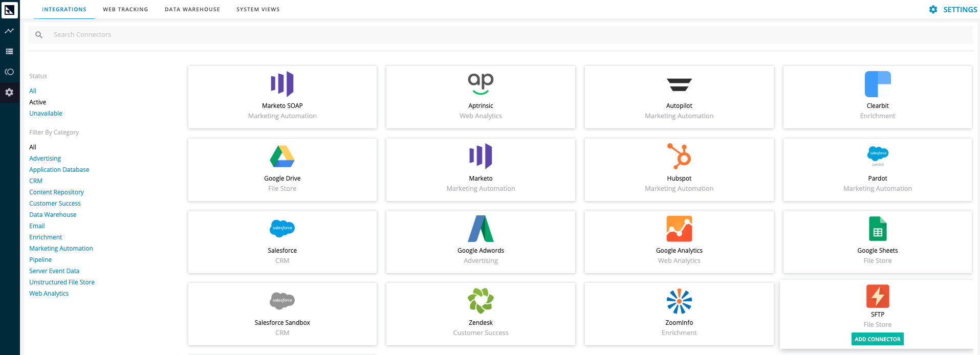
Task: Click the blue Salesforce cloud logo
Action: 282,228
